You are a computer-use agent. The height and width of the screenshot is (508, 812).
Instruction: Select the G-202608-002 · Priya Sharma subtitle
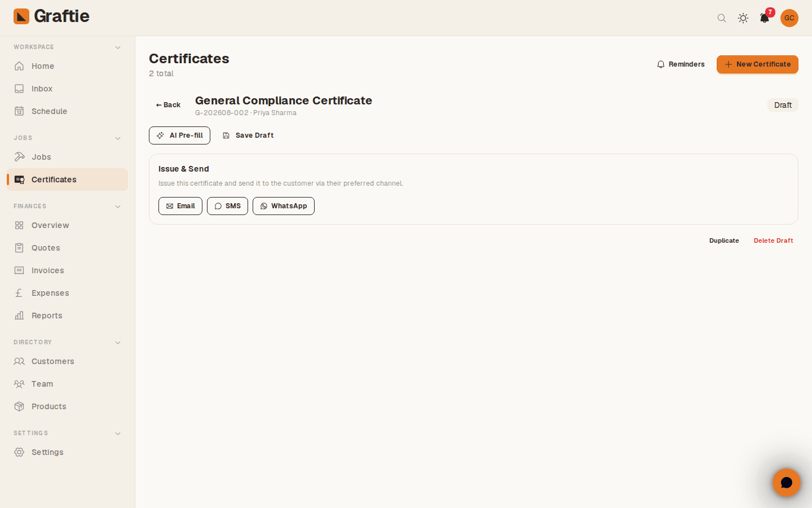pos(246,113)
